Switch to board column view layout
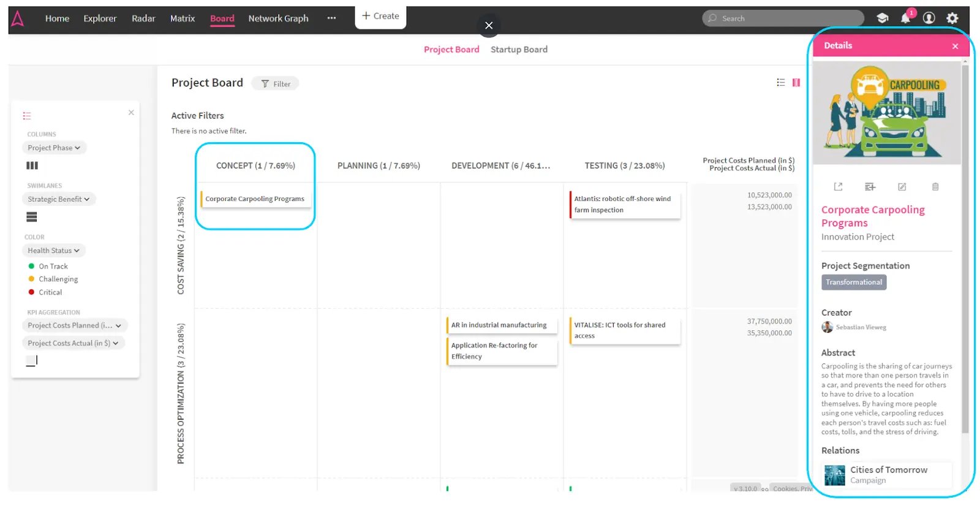Viewport: 980px width, 505px height. tap(796, 83)
